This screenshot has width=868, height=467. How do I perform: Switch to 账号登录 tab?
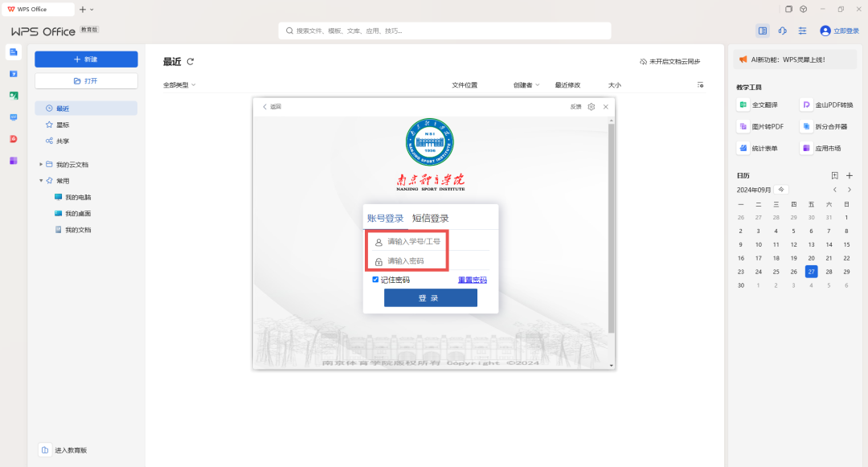[385, 218]
